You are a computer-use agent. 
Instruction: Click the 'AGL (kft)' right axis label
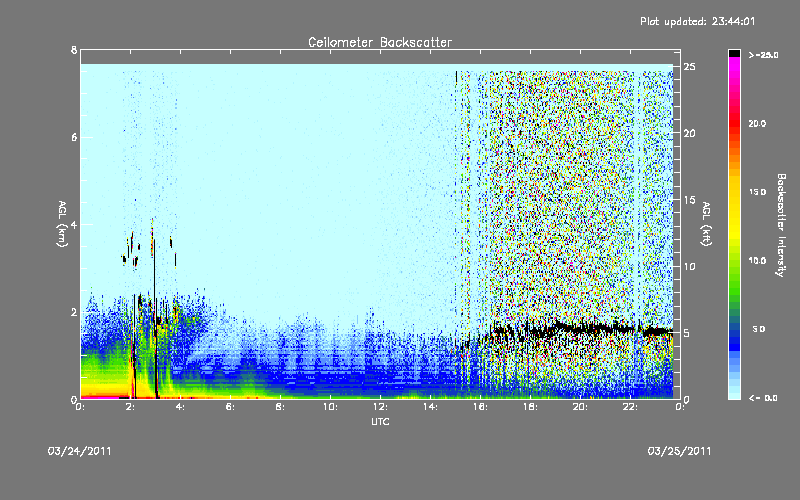[706, 224]
